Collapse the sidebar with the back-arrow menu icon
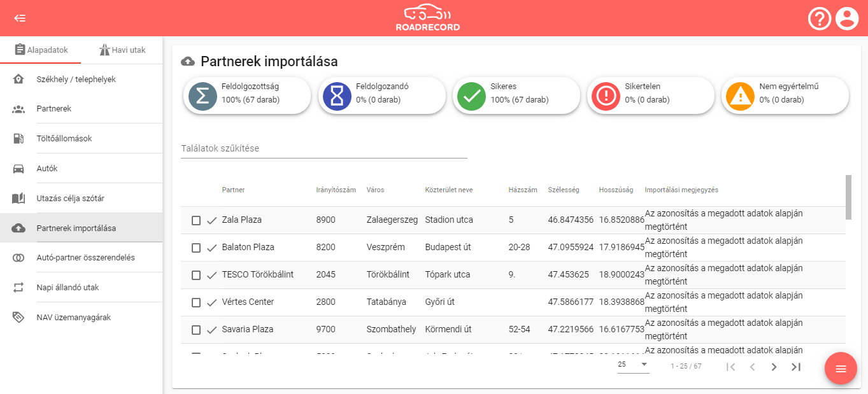Image resolution: width=868 pixels, height=394 pixels. [20, 18]
